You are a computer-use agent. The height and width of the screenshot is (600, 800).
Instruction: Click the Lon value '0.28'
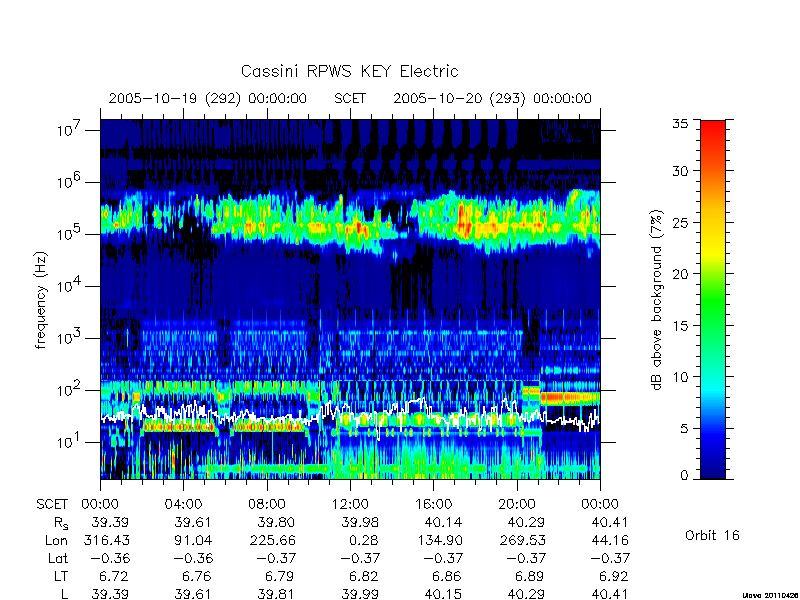click(363, 540)
